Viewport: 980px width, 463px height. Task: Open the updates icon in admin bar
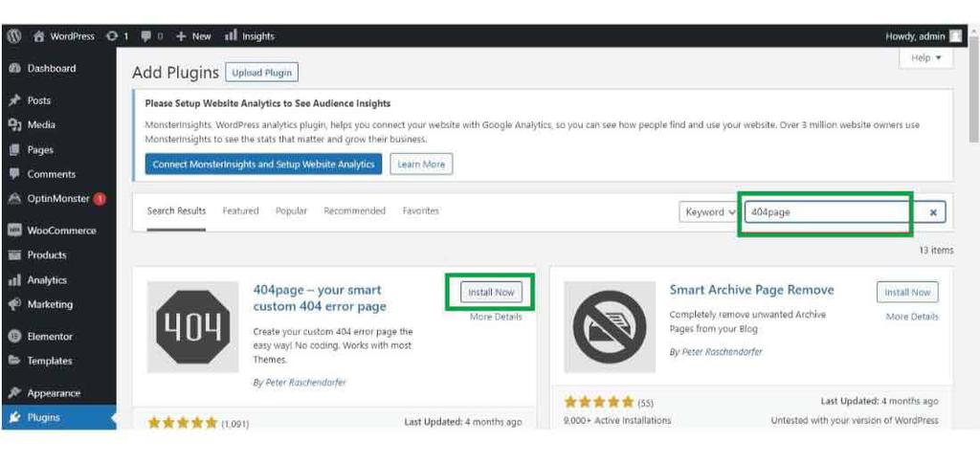[x=117, y=36]
